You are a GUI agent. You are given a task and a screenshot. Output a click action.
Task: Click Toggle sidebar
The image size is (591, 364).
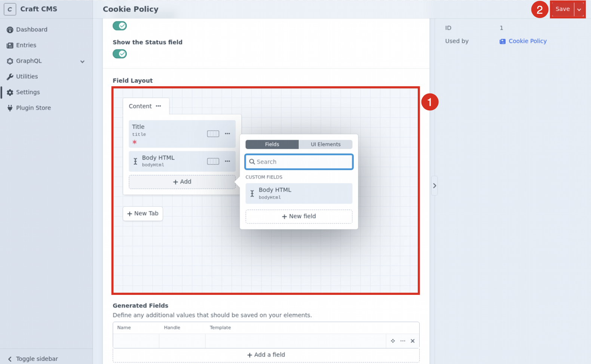(33, 359)
